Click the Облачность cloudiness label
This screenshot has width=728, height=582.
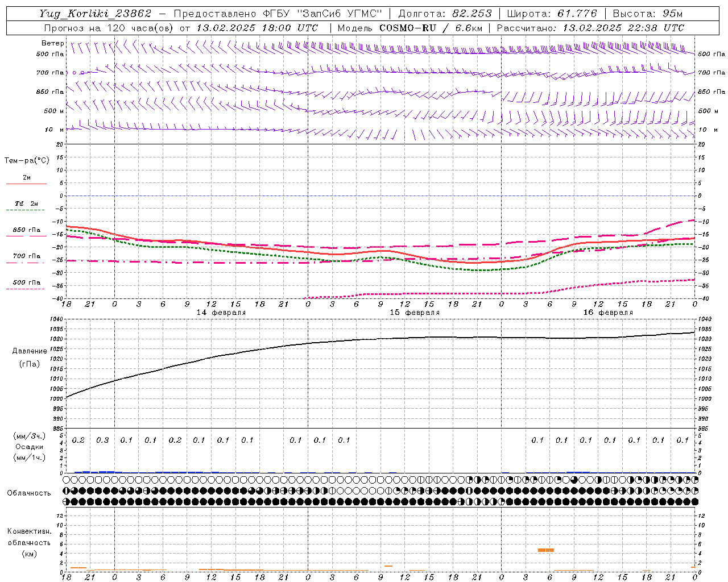(29, 493)
